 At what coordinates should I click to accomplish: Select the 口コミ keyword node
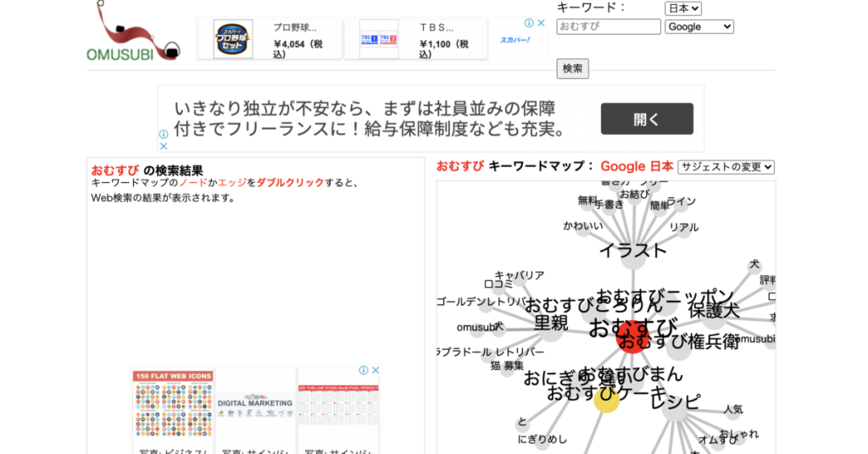[498, 285]
